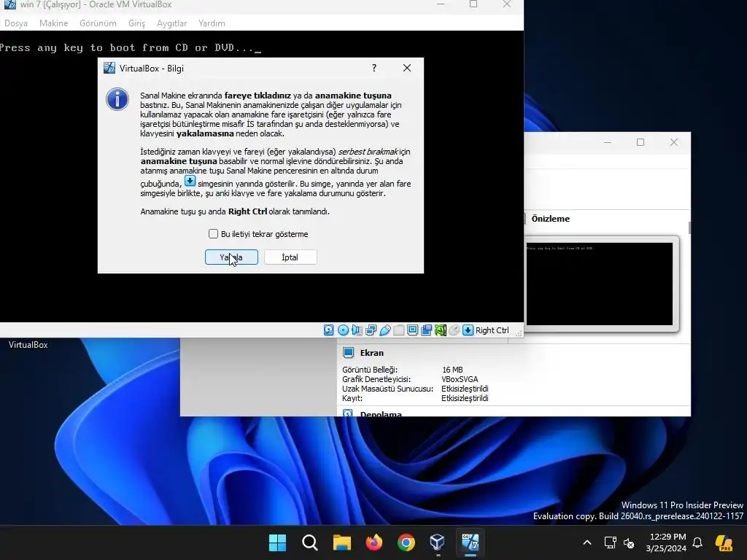
Task: Click the VirtualBox desktop shortcut label
Action: click(28, 345)
